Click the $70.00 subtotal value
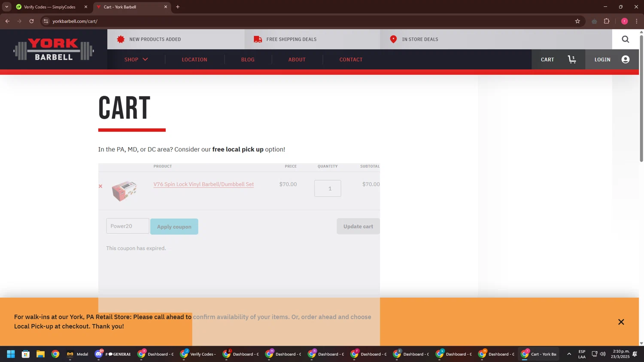 tap(371, 184)
